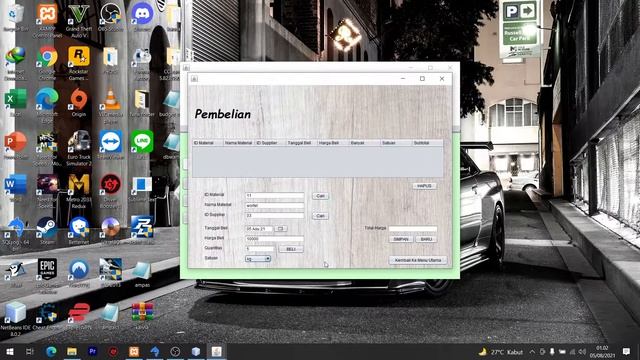Screen dimensions: 640x360
Task: Select the LINE desktop icon
Action: click(142, 145)
